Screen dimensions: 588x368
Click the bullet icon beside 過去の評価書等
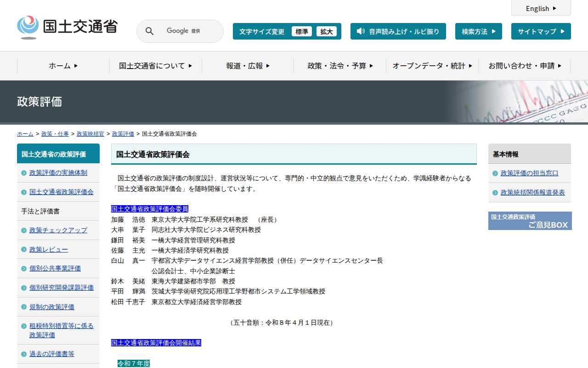[24, 354]
